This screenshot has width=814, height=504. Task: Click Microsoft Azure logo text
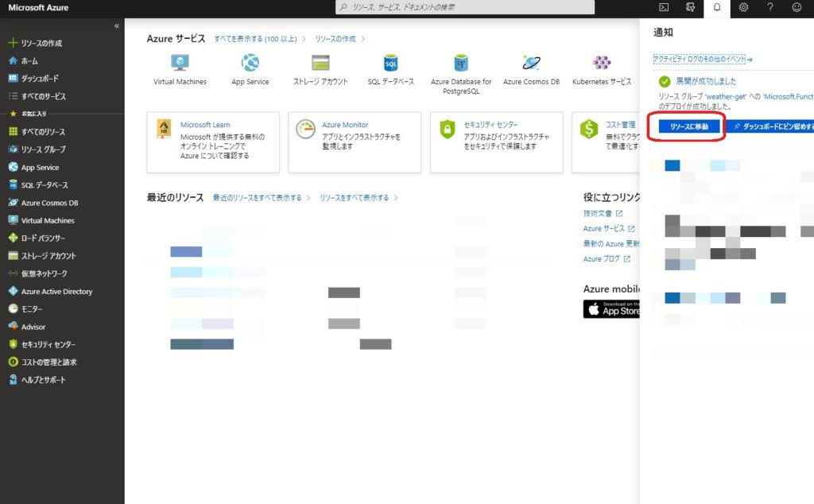point(38,8)
